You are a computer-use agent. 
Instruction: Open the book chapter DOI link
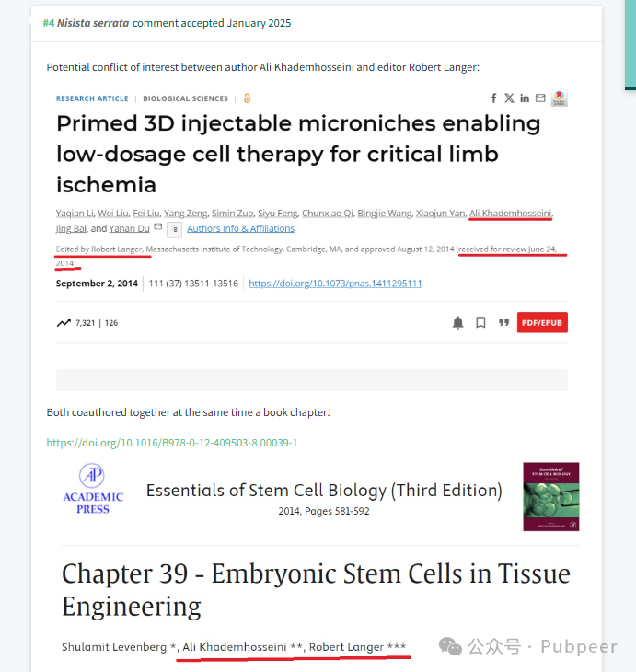(172, 443)
